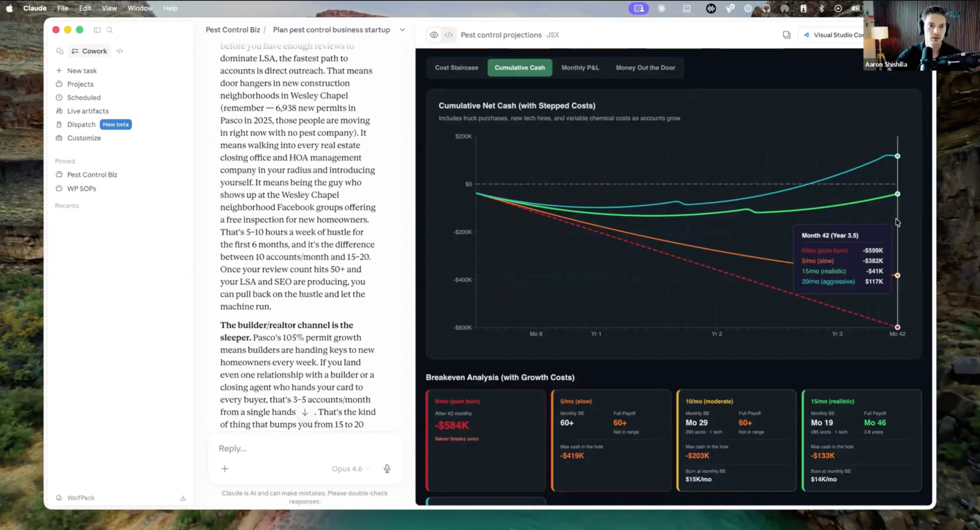Click the Aaron Shishilla webcam thumbnail
Screen dimensions: 980x530
(x=921, y=35)
